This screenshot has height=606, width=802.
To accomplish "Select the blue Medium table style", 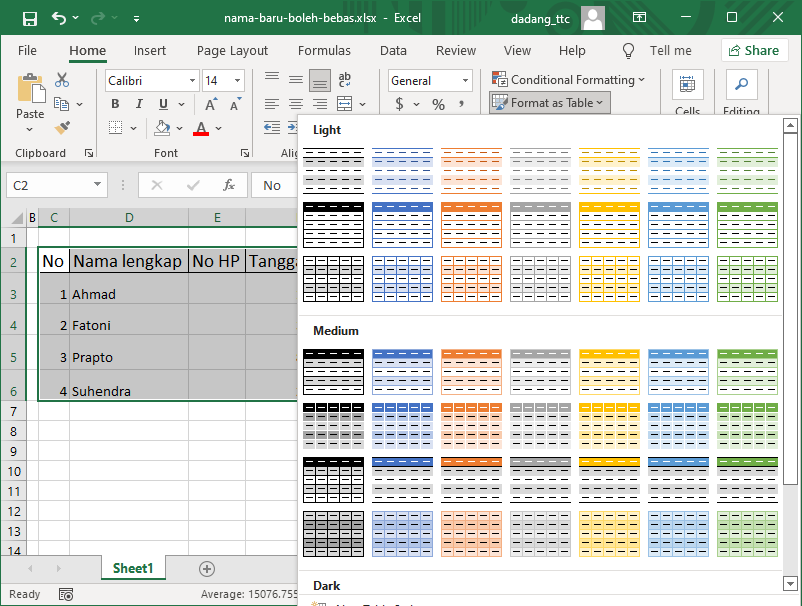I will click(402, 371).
